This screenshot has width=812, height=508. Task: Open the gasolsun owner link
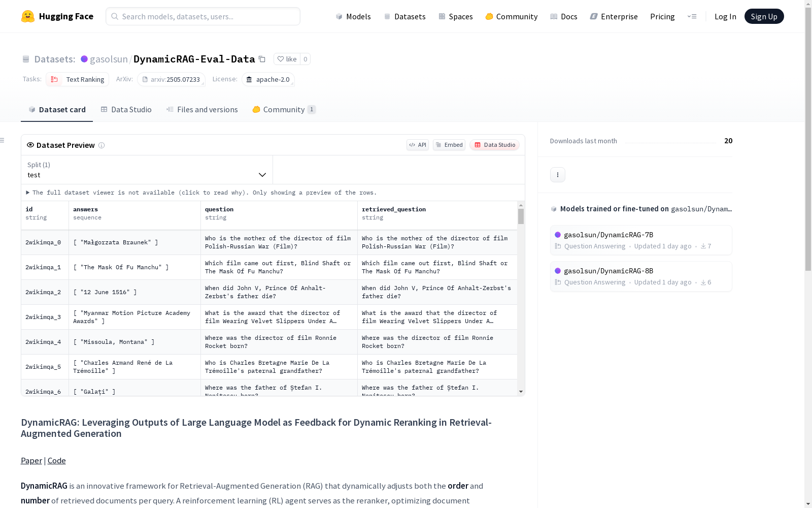click(x=109, y=59)
